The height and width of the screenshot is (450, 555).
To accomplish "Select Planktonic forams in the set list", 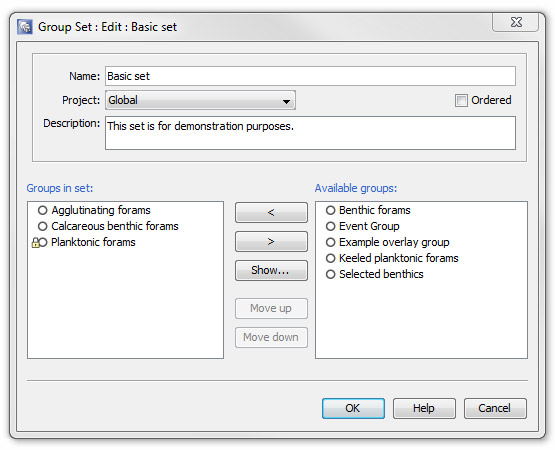I will (x=93, y=242).
